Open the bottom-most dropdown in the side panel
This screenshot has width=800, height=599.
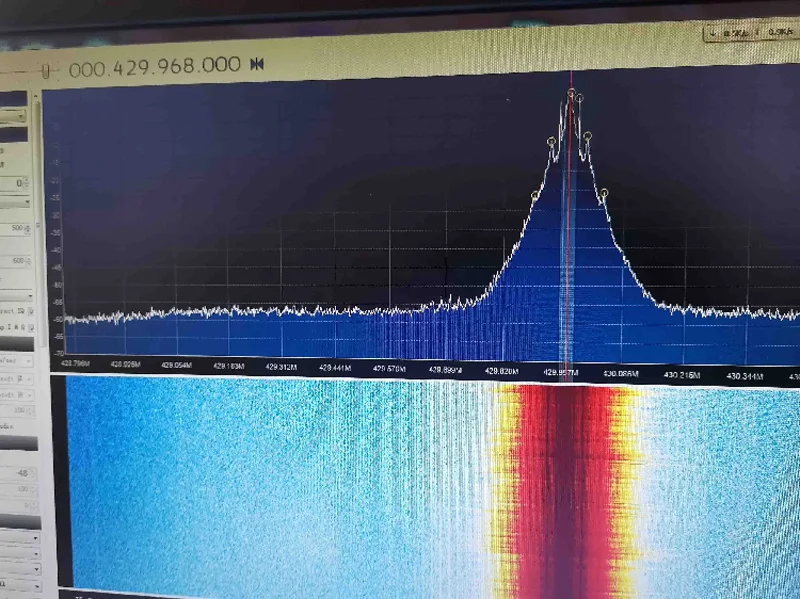coord(19,585)
